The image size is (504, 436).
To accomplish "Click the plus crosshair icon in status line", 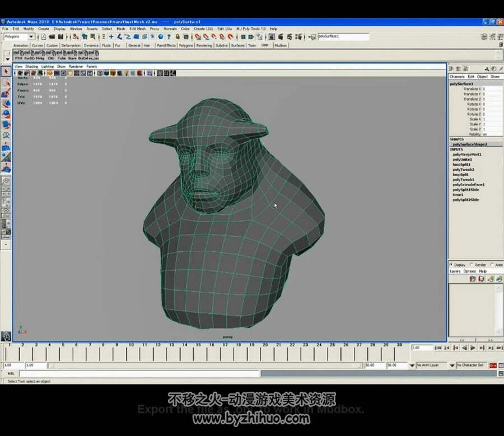I will click(x=111, y=37).
